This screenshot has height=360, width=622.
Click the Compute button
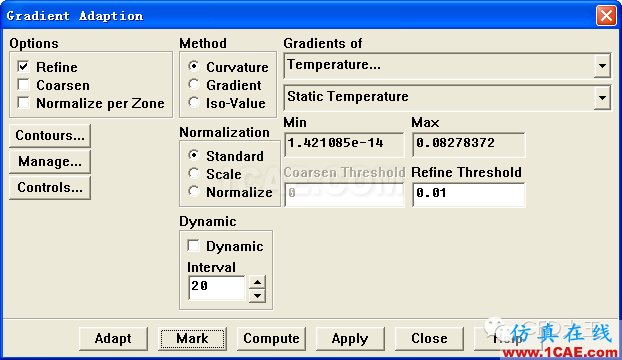(271, 339)
